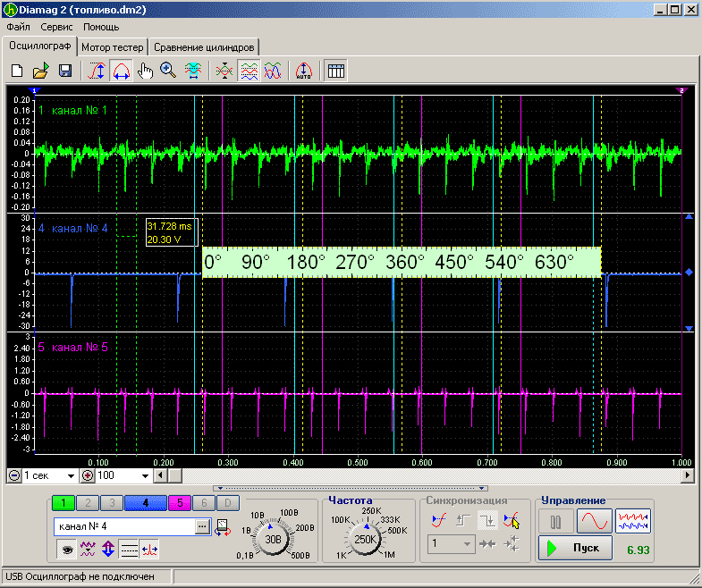Open channel name options with ellipsis button

click(x=202, y=526)
